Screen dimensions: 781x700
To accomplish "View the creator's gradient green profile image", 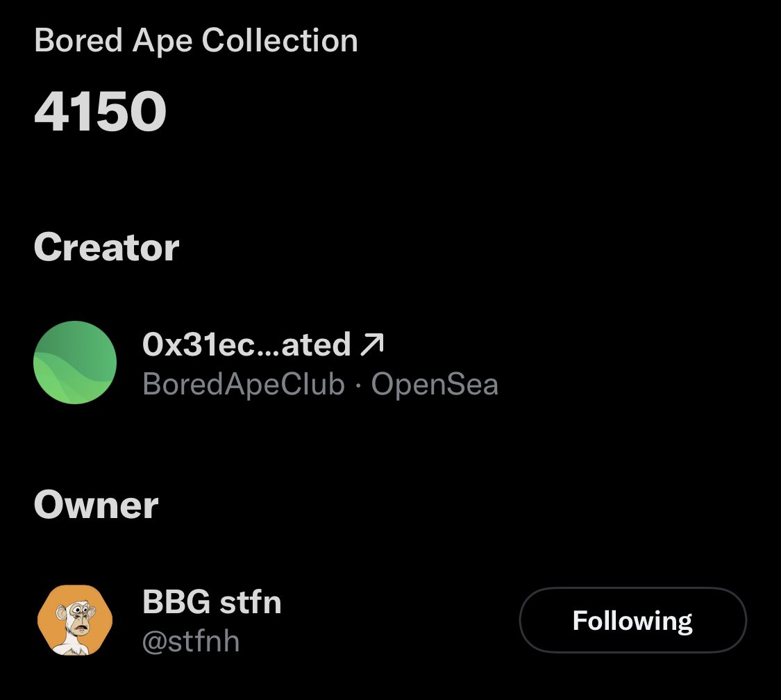I will tap(75, 362).
